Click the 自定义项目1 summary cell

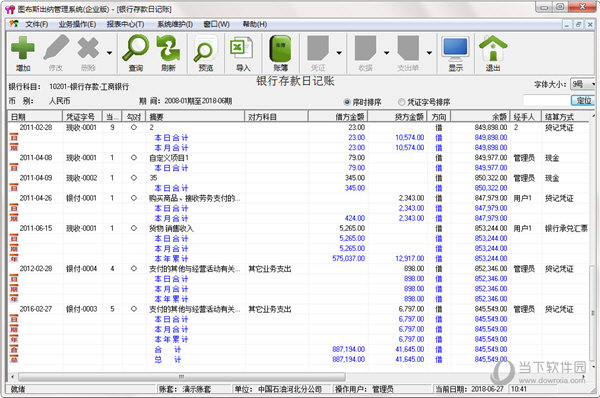(x=169, y=158)
